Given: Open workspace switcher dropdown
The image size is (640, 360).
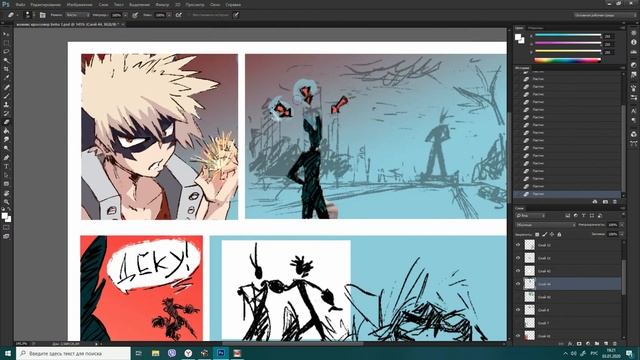Looking at the screenshot, I should point(605,15).
